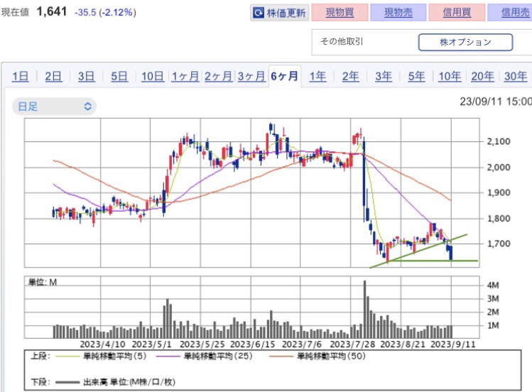Show the 10年 chart range
The height and width of the screenshot is (392, 532).
(450, 76)
